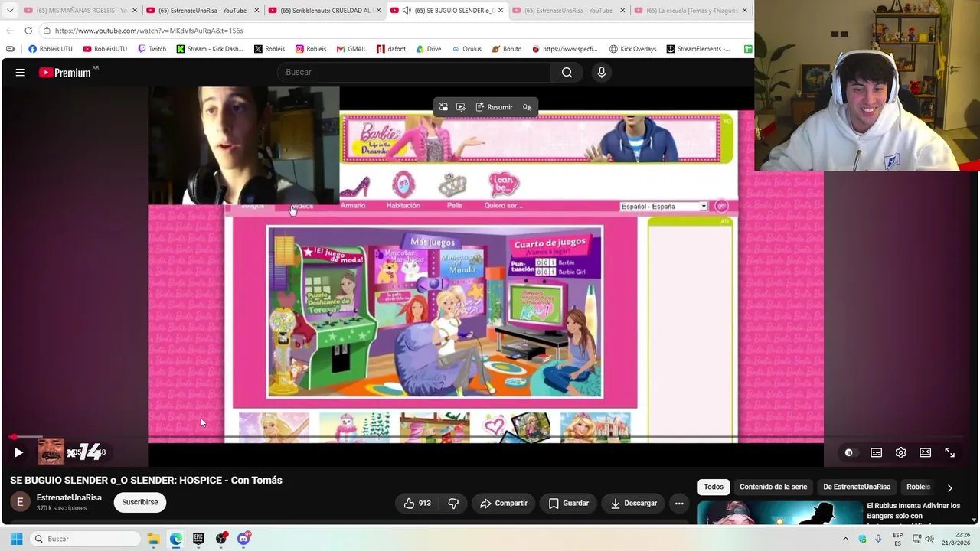
Task: Save video with Guardar button
Action: 569,503
